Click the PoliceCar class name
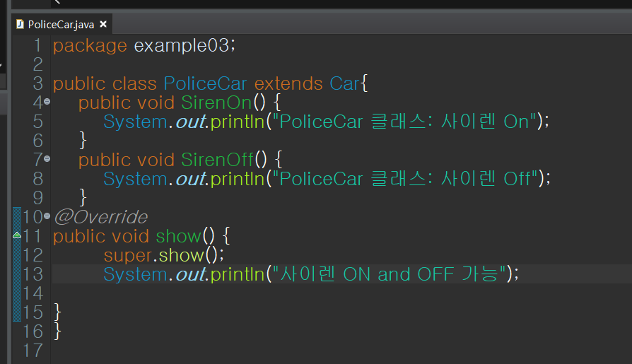 tap(205, 83)
